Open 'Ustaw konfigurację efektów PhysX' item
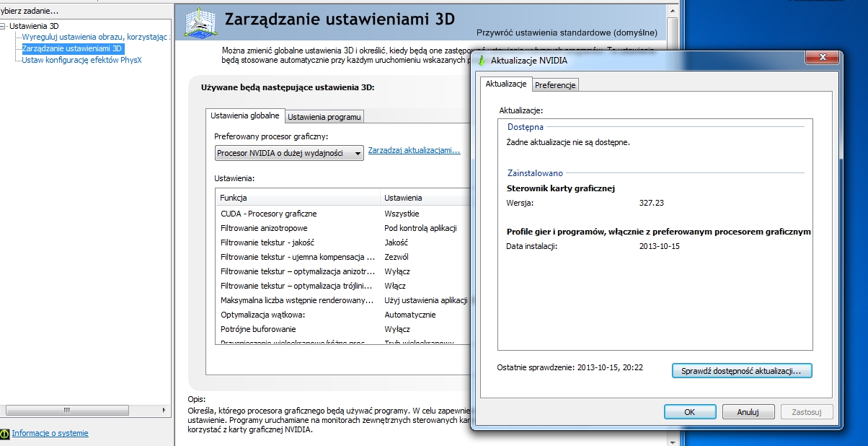 pyautogui.click(x=81, y=60)
